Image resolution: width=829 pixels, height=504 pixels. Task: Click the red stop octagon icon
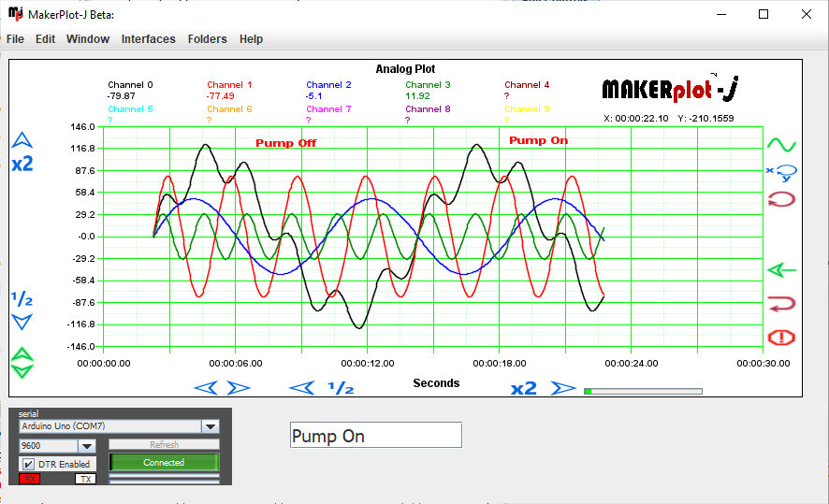781,338
